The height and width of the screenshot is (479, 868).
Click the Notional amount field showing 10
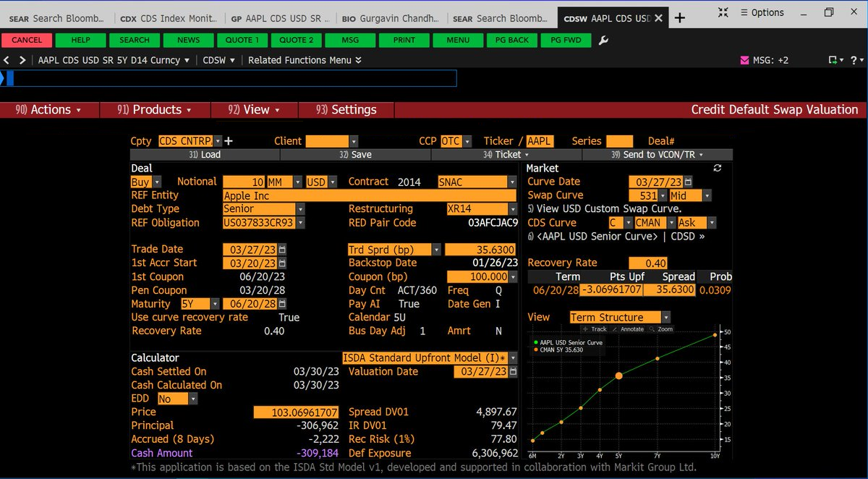coord(244,182)
